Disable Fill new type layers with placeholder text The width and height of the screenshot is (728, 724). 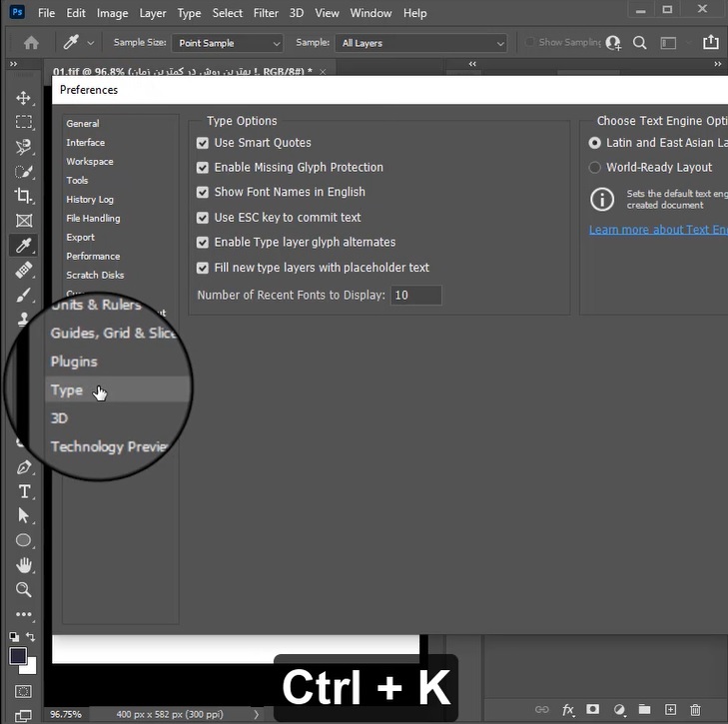pyautogui.click(x=203, y=268)
